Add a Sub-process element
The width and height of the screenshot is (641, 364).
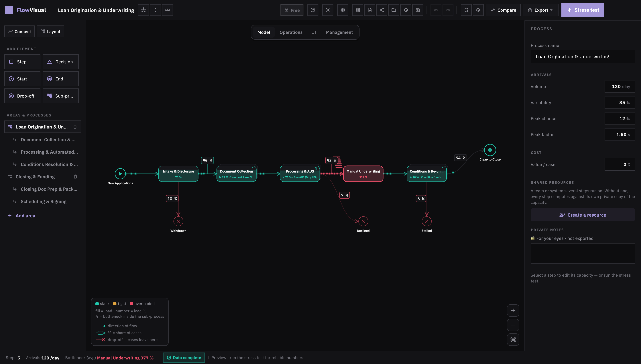click(60, 96)
